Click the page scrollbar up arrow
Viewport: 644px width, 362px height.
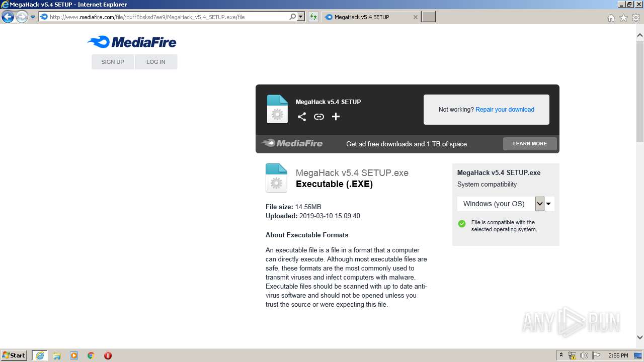click(640, 35)
